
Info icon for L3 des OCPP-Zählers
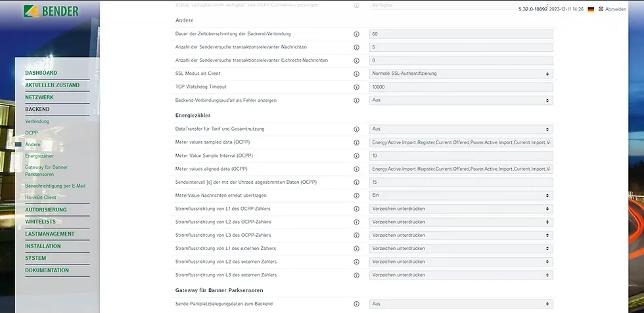tap(356, 236)
